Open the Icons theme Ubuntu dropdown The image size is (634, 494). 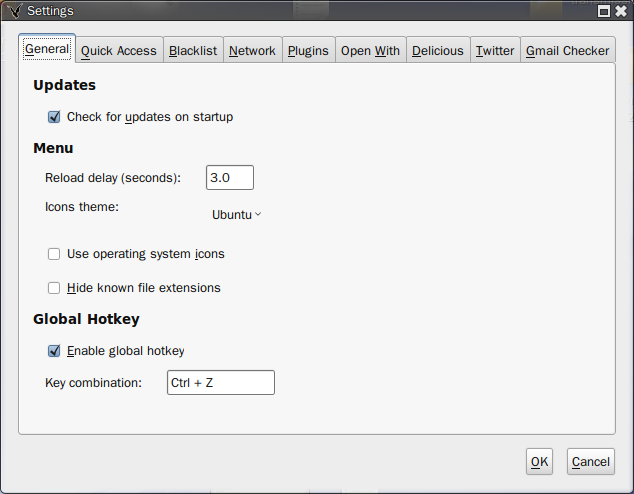click(x=237, y=215)
